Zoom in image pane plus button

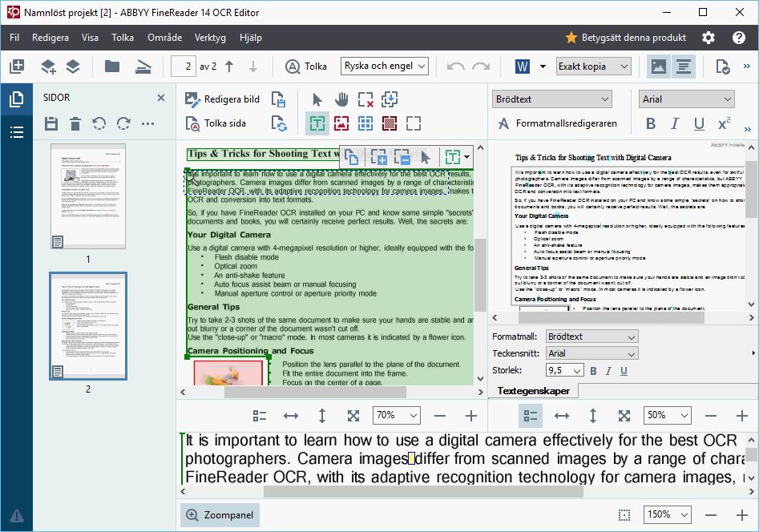click(471, 416)
